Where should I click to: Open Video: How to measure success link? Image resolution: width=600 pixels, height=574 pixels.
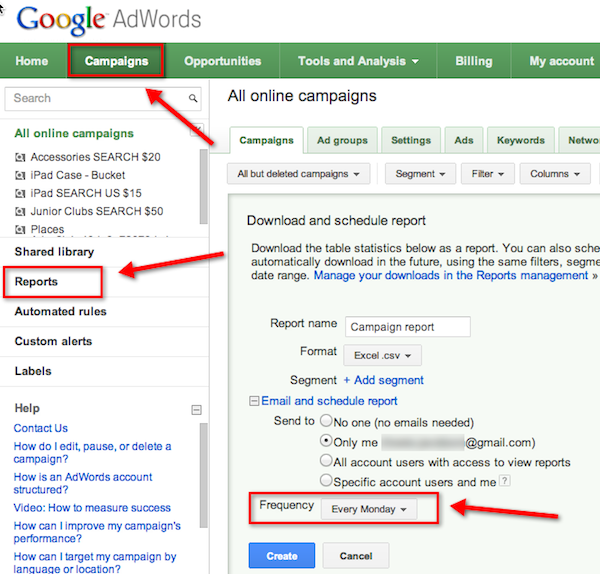(x=92, y=508)
